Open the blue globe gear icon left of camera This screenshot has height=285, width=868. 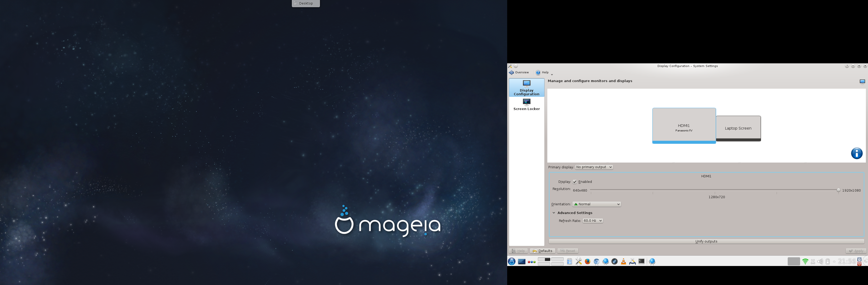point(605,262)
